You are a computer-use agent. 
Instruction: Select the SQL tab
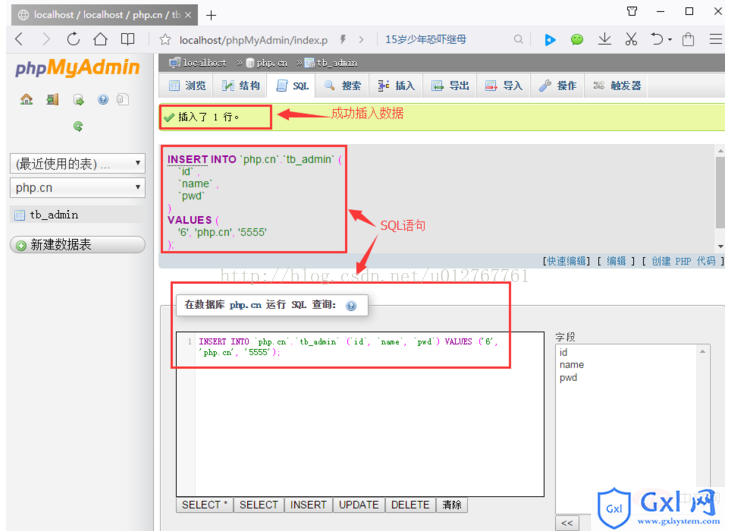point(292,86)
